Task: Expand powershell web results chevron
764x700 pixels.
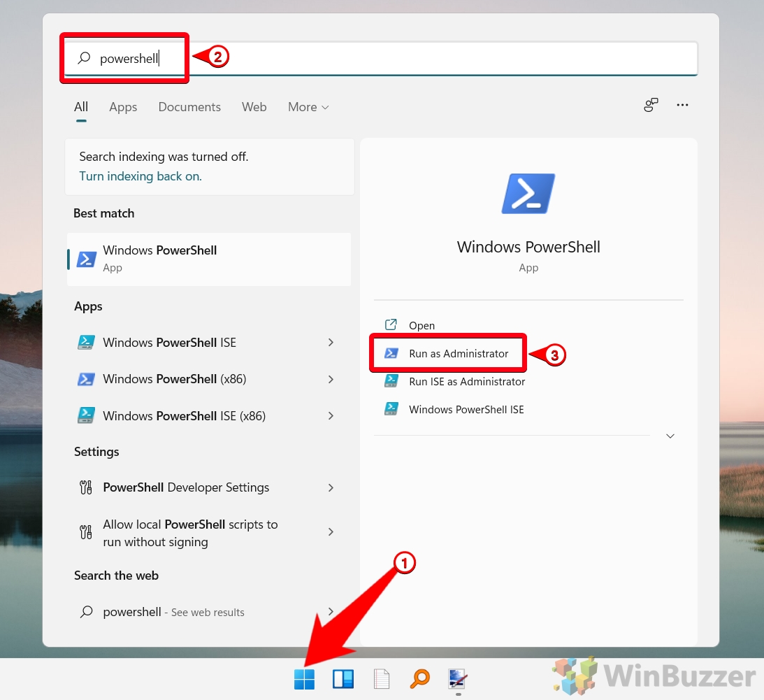Action: 331,611
